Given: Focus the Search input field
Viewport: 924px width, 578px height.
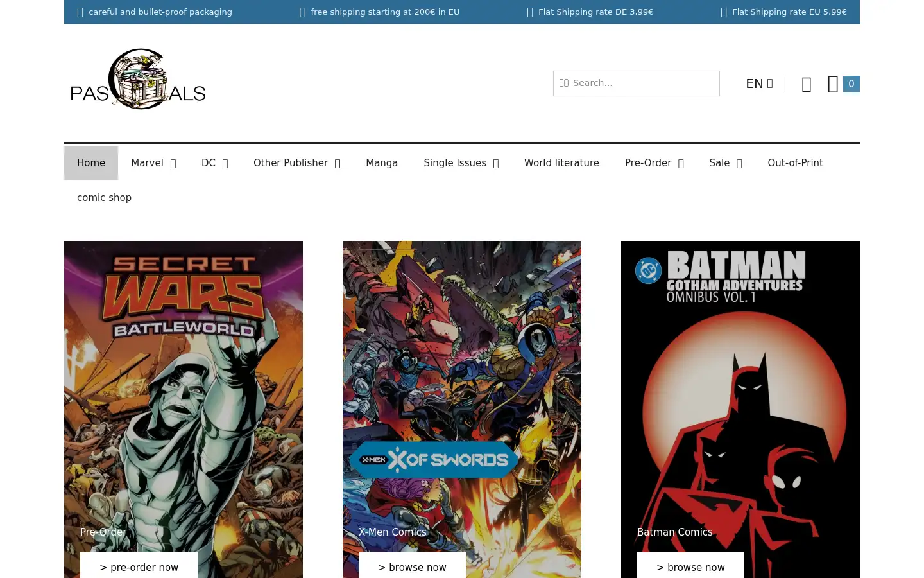Looking at the screenshot, I should pos(636,83).
